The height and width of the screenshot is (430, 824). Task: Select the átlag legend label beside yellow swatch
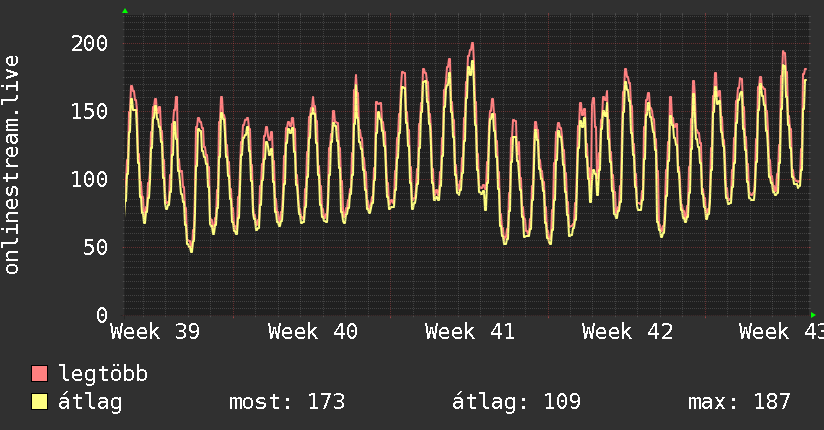(90, 402)
